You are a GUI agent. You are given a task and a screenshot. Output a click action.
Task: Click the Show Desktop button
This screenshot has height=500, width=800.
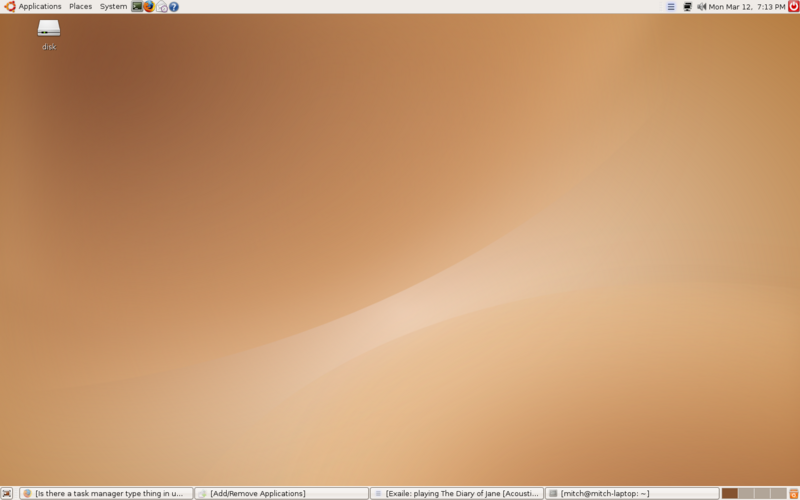(x=7, y=493)
